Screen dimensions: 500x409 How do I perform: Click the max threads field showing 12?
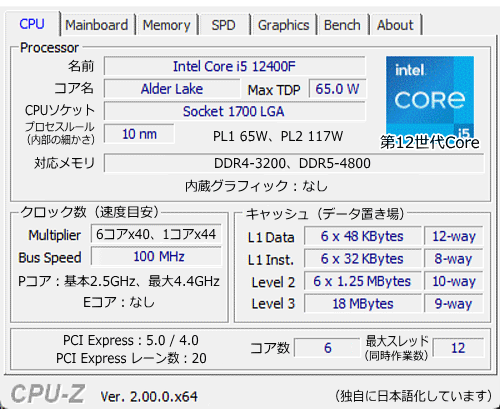458,348
